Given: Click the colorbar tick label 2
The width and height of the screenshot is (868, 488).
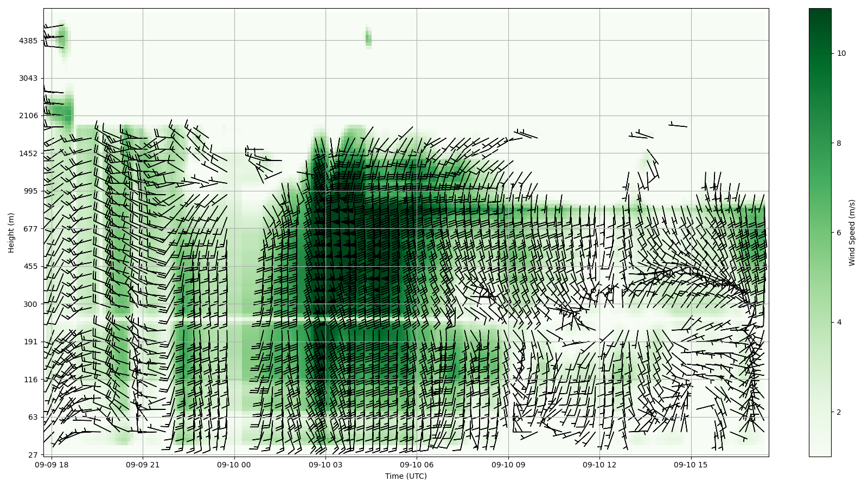Looking at the screenshot, I should 839,412.
